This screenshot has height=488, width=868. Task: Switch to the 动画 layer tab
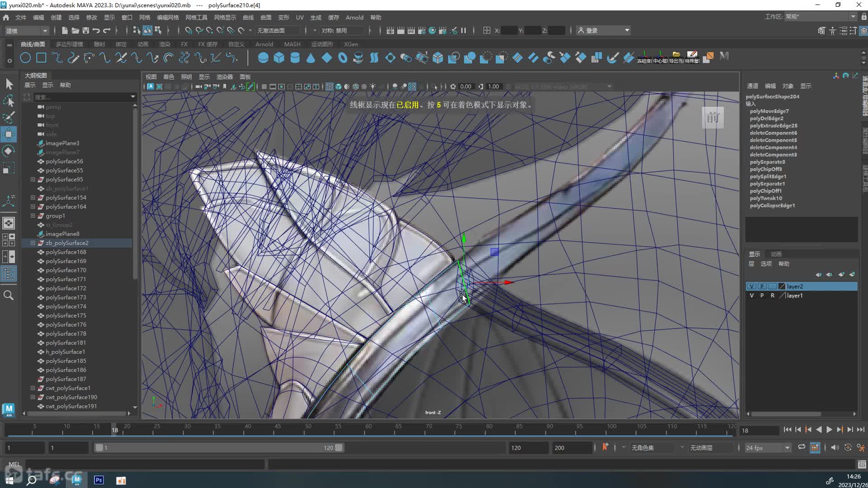point(776,254)
